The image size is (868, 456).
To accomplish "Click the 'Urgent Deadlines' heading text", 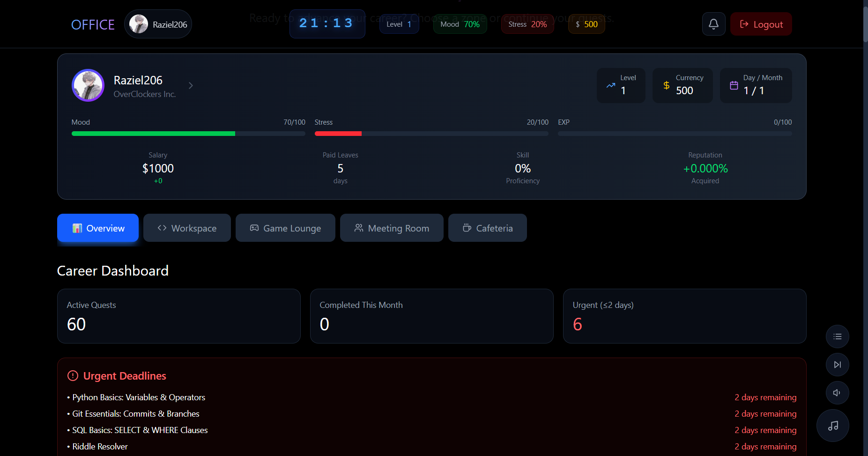I will 125,376.
